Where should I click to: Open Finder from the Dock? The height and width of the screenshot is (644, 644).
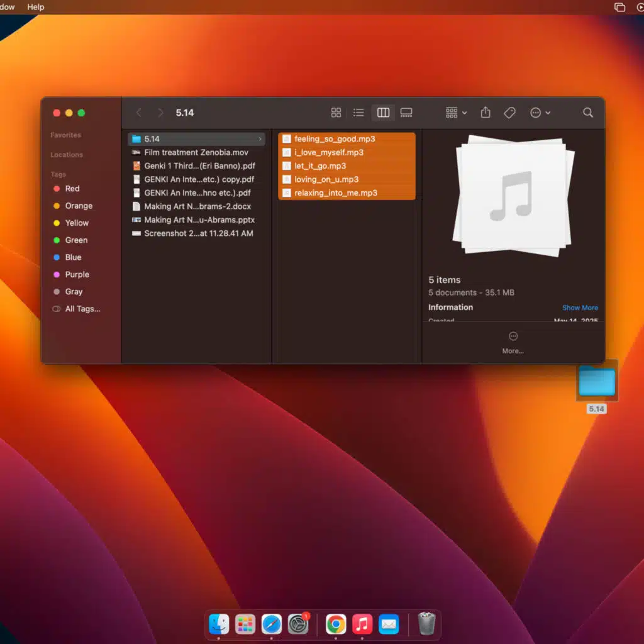click(x=219, y=625)
